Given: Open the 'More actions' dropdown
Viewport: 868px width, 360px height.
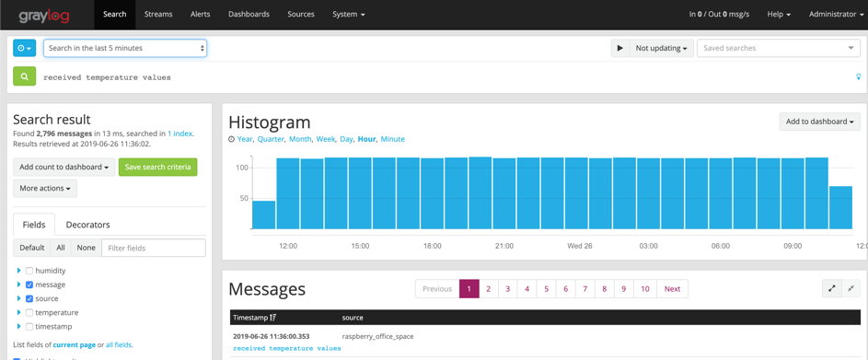Looking at the screenshot, I should point(45,189).
